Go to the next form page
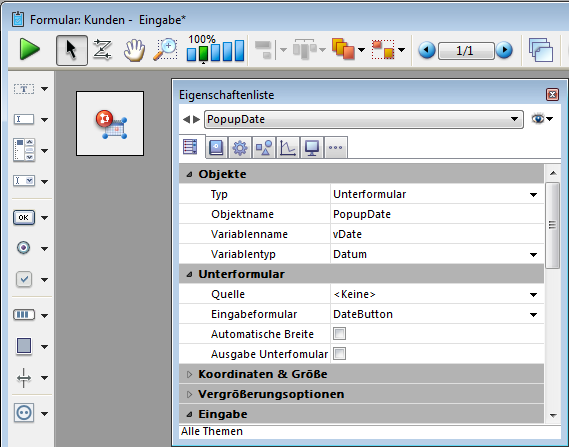 (504, 50)
